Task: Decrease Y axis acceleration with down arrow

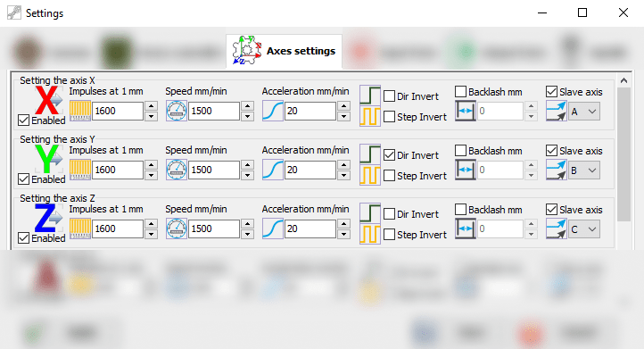Action: pos(343,175)
